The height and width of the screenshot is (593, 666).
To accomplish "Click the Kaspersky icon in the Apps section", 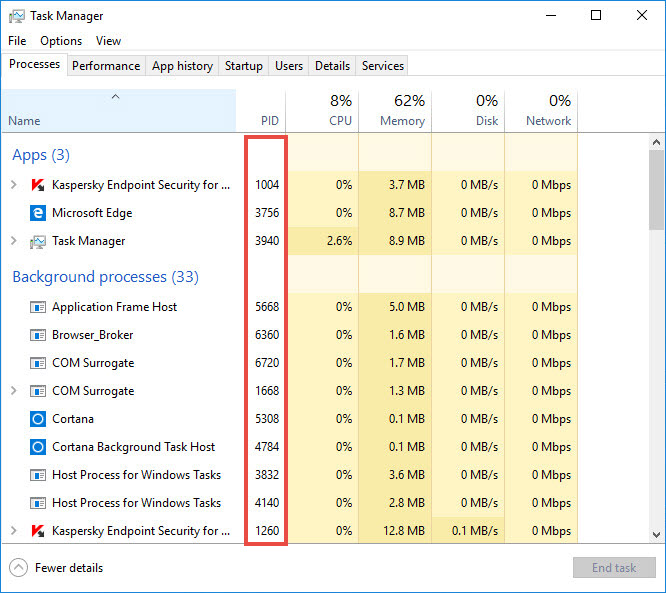I will pyautogui.click(x=38, y=185).
